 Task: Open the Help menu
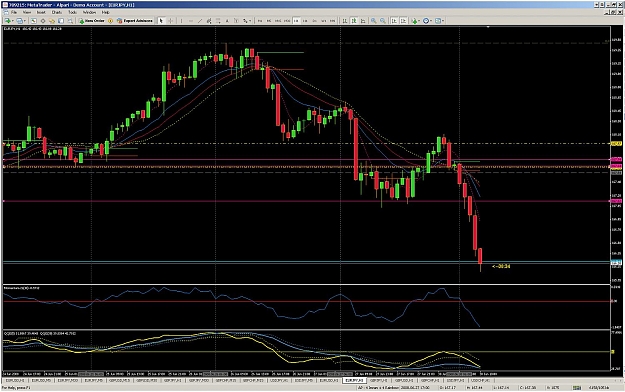[x=105, y=12]
